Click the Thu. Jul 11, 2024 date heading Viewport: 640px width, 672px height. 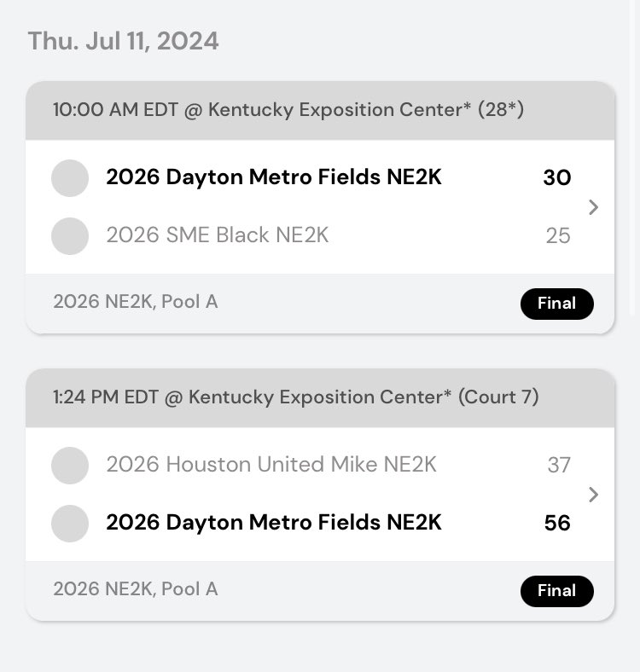coord(123,41)
